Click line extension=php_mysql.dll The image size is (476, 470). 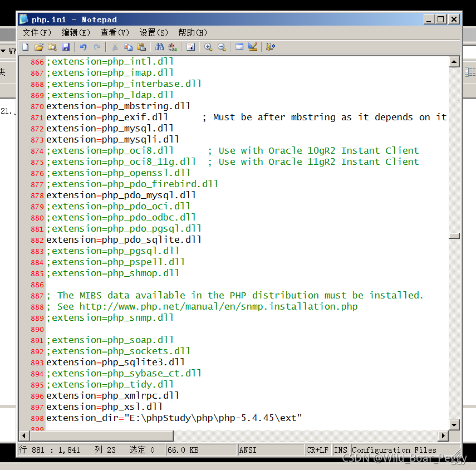coord(110,129)
